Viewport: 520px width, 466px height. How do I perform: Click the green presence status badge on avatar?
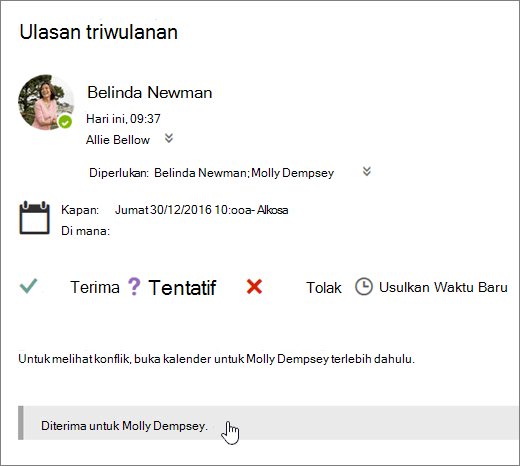65,122
